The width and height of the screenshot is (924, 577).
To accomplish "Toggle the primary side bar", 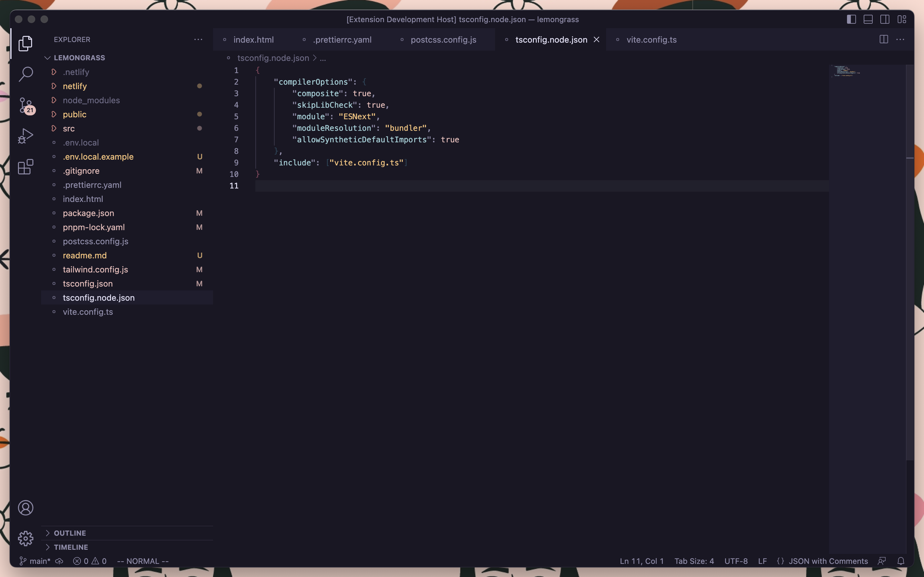I will click(851, 19).
